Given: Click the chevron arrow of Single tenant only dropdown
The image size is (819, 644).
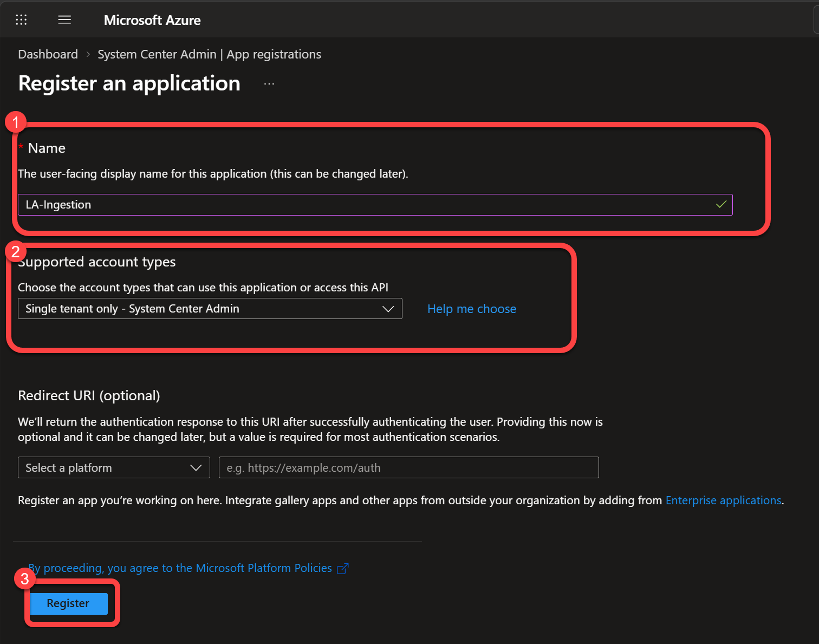Looking at the screenshot, I should (388, 309).
